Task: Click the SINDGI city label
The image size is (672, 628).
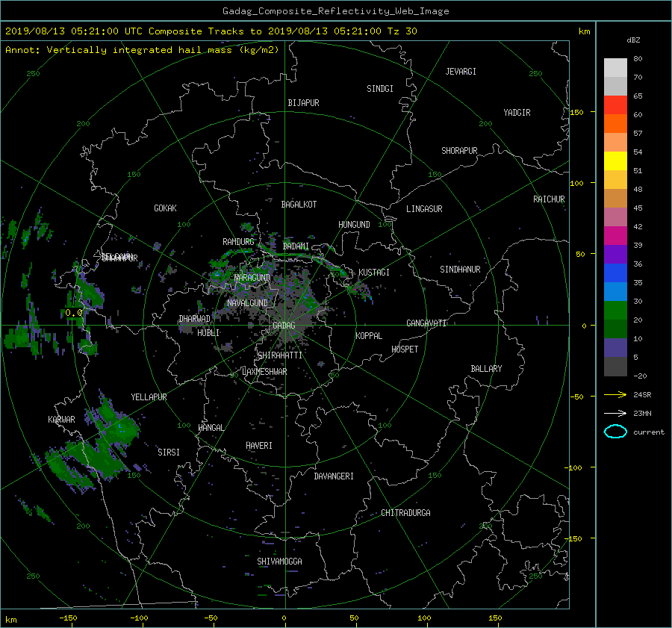Action: click(380, 89)
